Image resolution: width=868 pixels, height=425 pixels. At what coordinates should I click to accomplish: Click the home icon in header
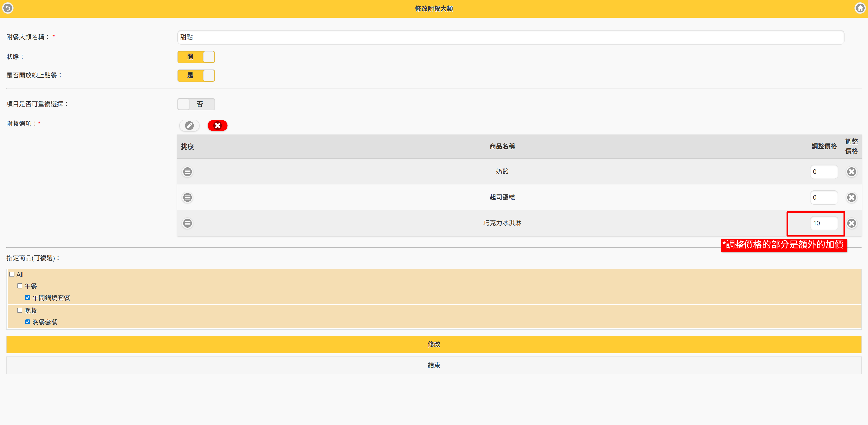click(x=860, y=8)
